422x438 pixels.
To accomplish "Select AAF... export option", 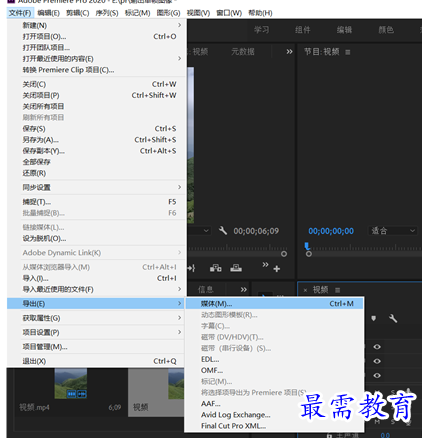I will 274,404.
